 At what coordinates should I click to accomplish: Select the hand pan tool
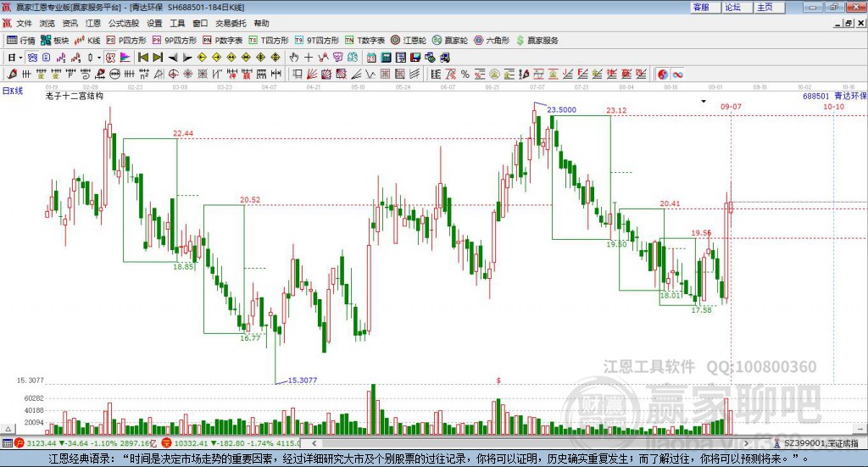(293, 58)
